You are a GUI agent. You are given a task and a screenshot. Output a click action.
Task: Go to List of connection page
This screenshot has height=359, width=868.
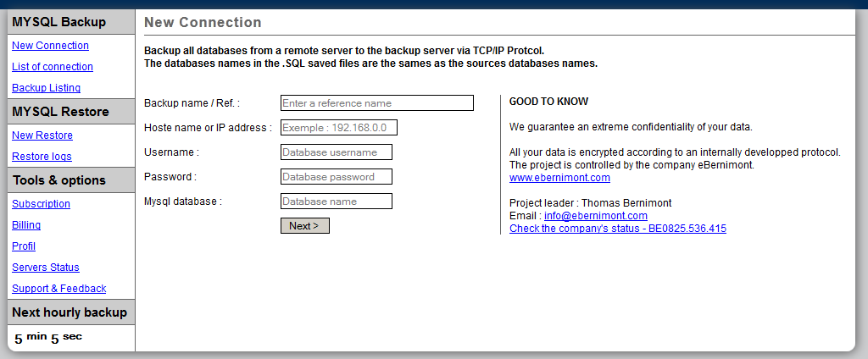point(53,67)
